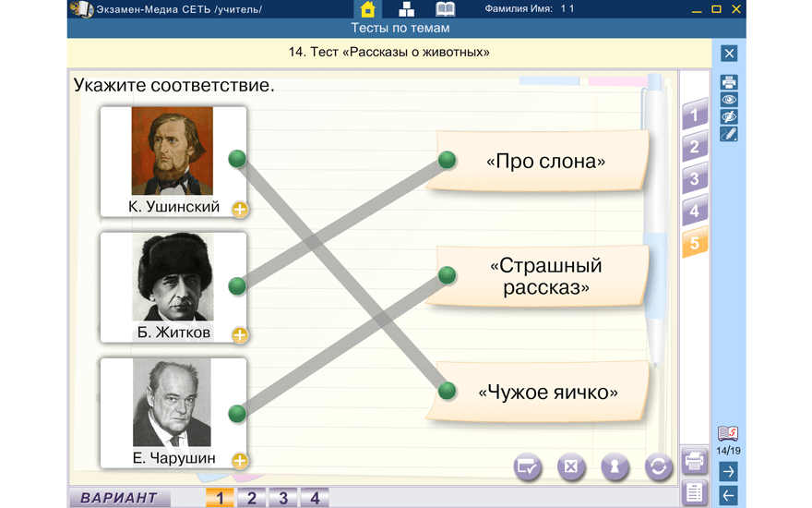The height and width of the screenshot is (508, 812).
Task: Select the «Про слона» answer card
Action: coord(538,162)
